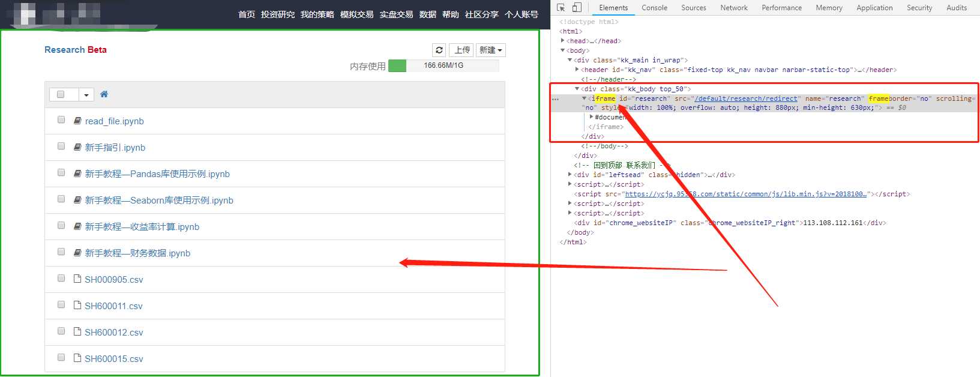Image resolution: width=980 pixels, height=377 pixels.
Task: Open read_file.ipynb notebook link
Action: click(114, 121)
